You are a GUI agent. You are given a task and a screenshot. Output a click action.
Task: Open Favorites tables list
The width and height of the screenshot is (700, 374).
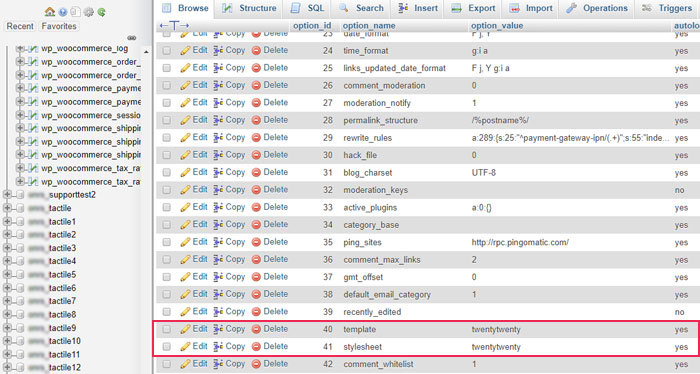pos(59,26)
